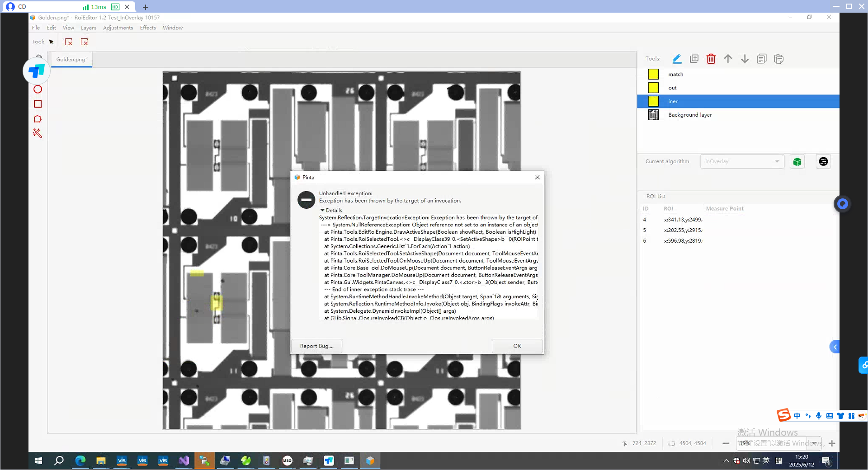Open the Current algorithm InOverlay dropdown
868x470 pixels.
coord(742,161)
